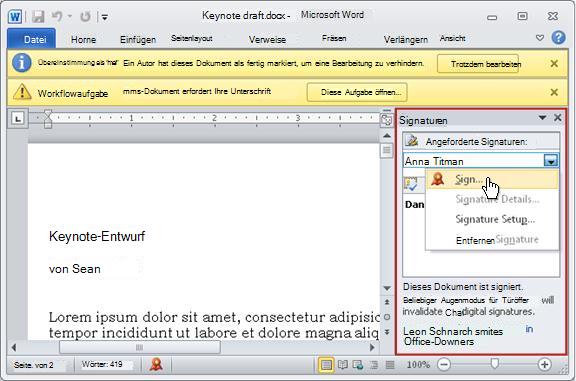Click the vertical scrollbar down arrow

[x=387, y=288]
